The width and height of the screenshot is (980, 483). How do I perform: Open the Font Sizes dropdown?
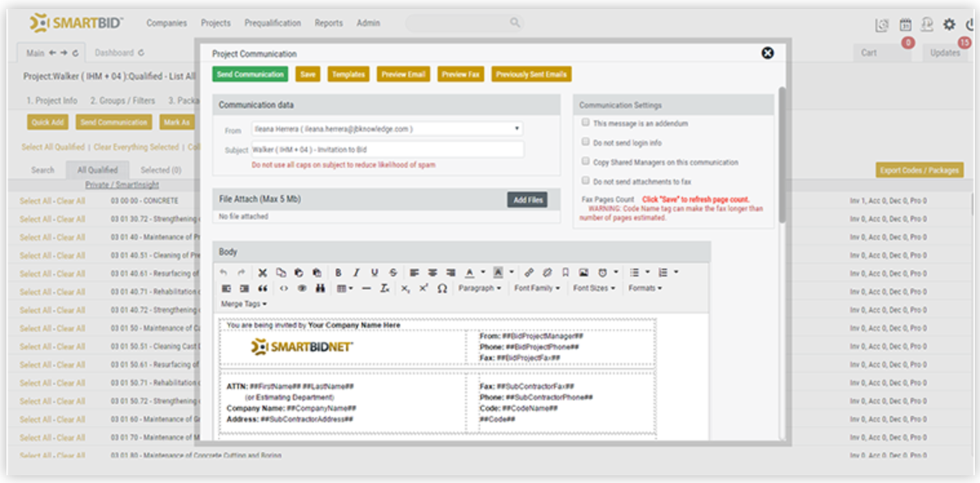click(594, 288)
